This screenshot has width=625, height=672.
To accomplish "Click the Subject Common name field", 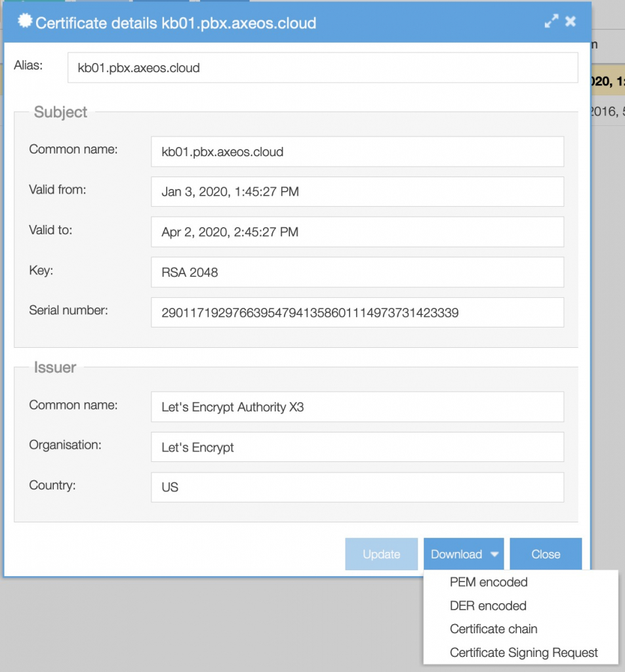I will click(357, 152).
